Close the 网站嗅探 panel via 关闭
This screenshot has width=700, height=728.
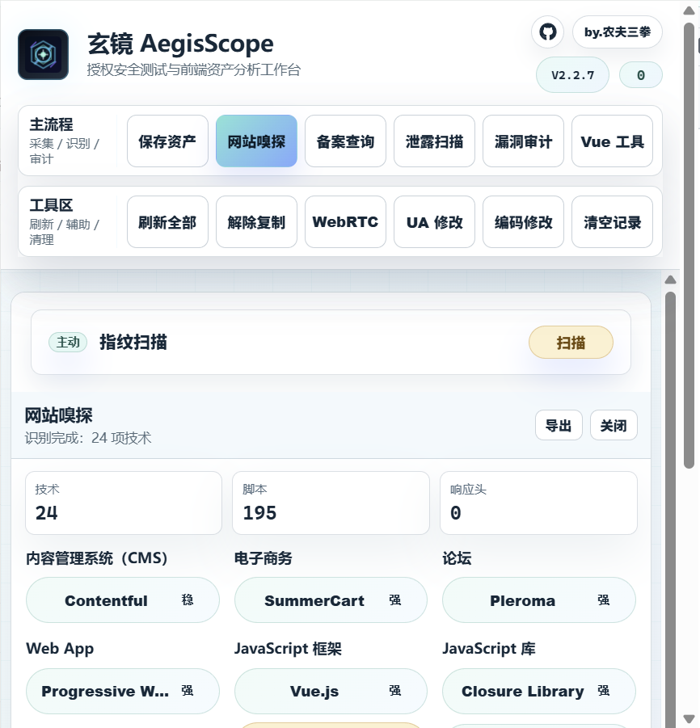[614, 425]
